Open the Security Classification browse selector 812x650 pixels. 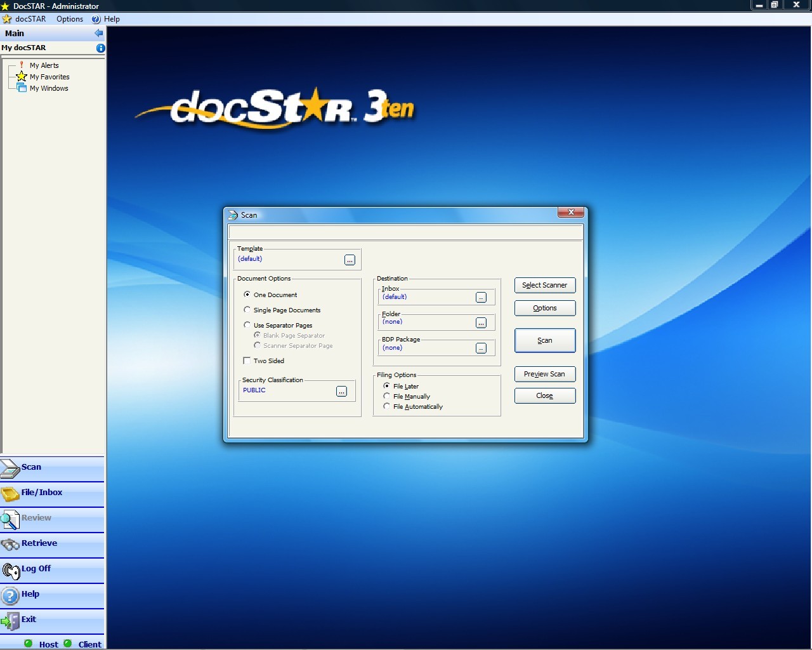click(x=341, y=392)
